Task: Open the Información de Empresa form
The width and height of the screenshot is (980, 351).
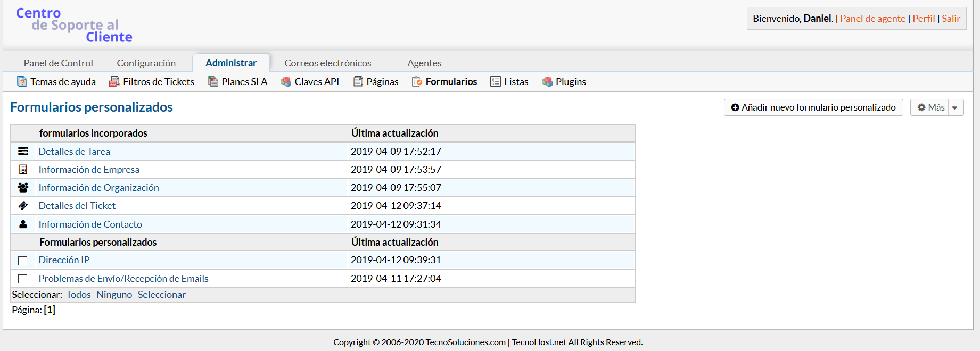Action: click(x=89, y=170)
